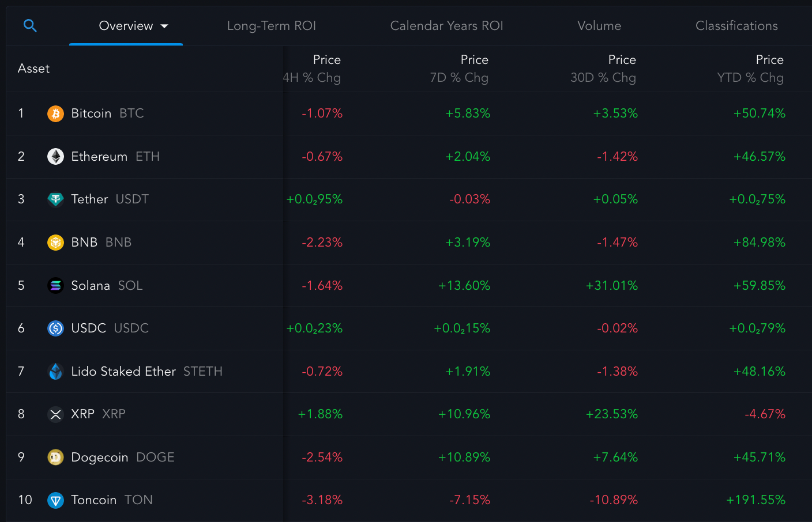The height and width of the screenshot is (522, 812).
Task: Click the STETH ticker symbol
Action: click(203, 372)
